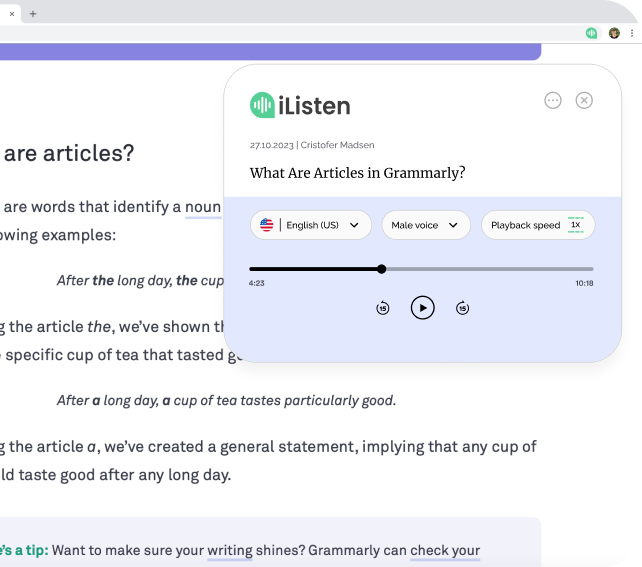Viewport: 642px width, 567px height.
Task: Click the unplayed part of the audio track
Action: (x=489, y=269)
